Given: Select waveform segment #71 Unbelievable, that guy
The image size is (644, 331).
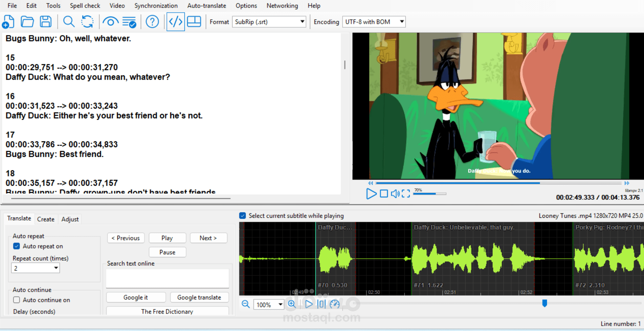Looking at the screenshot, I should [x=473, y=259].
